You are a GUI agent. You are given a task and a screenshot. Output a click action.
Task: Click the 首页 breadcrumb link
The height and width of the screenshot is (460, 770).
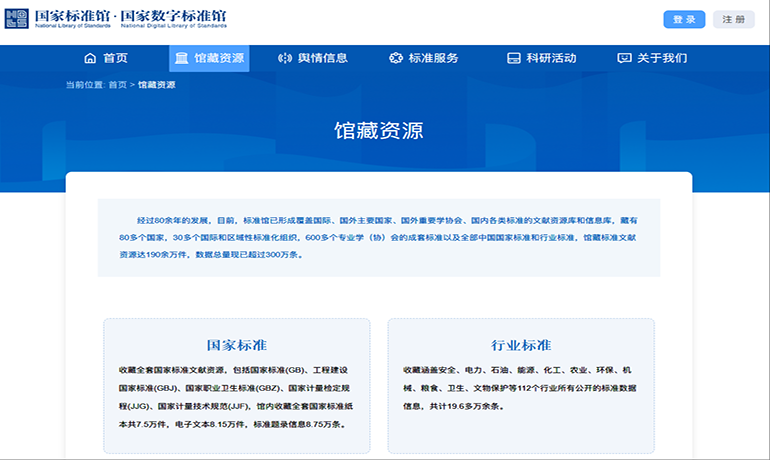tap(118, 85)
